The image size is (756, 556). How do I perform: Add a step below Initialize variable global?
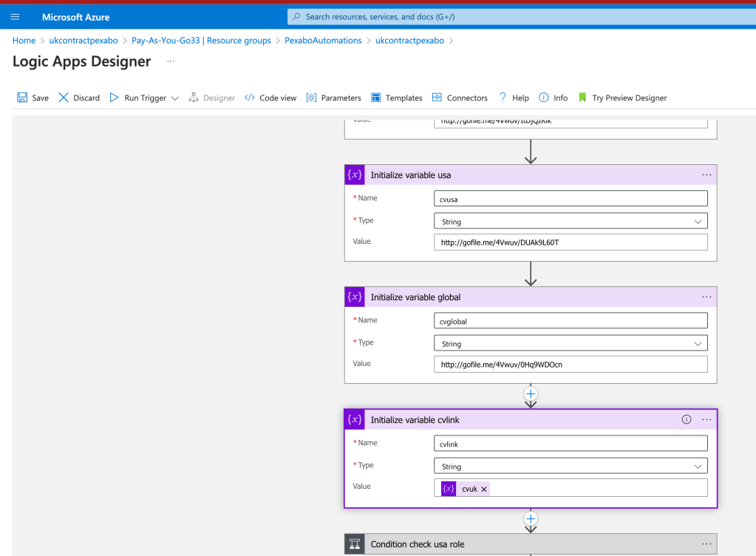click(531, 393)
